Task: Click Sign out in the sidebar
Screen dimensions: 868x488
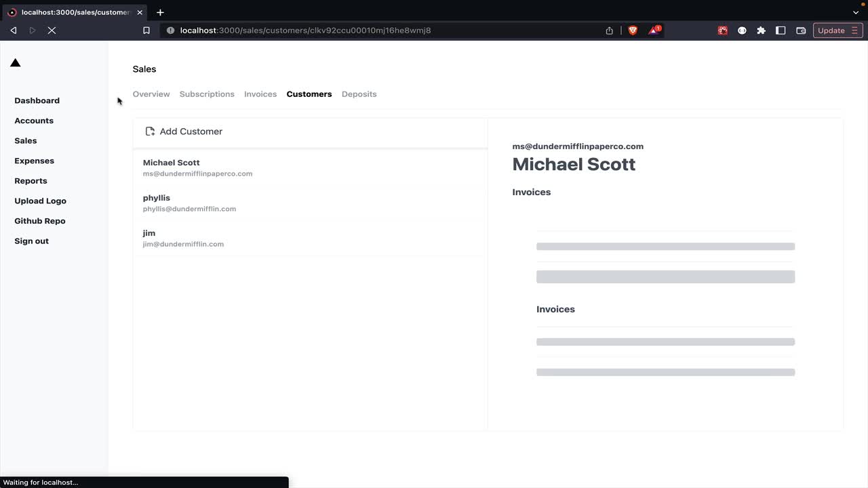Action: coord(31,241)
